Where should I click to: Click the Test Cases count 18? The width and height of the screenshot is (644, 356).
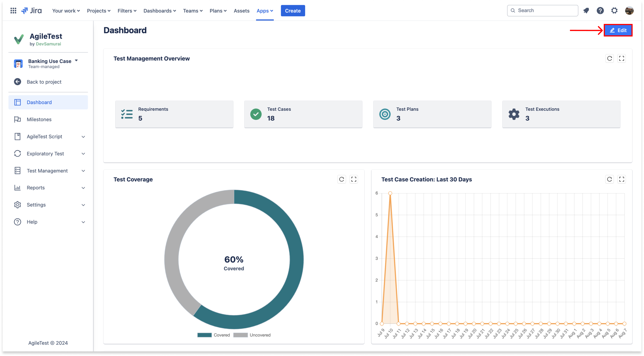[271, 118]
